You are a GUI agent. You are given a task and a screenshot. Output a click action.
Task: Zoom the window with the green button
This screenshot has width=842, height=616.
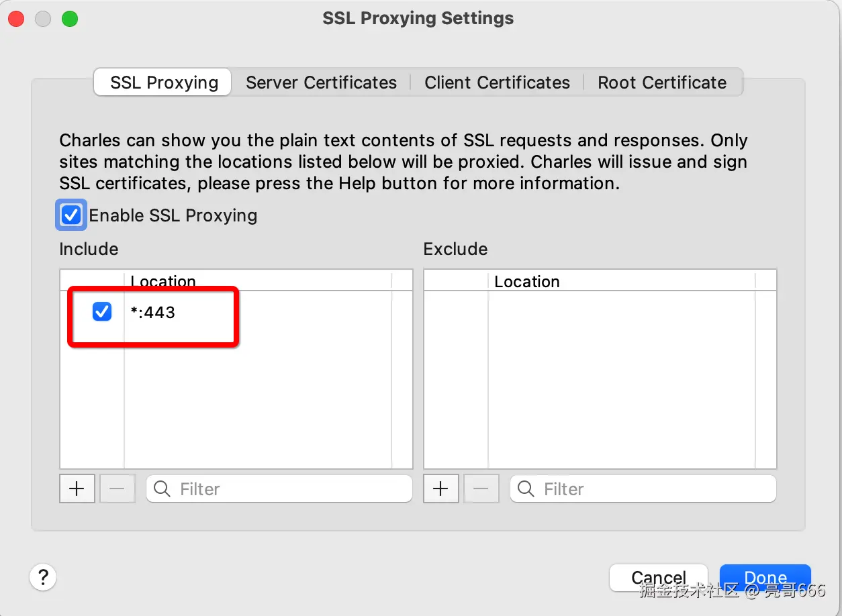pyautogui.click(x=70, y=19)
